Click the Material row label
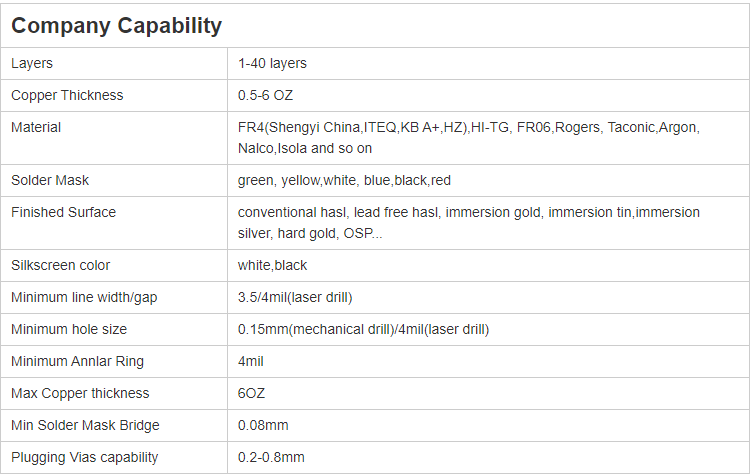The height and width of the screenshot is (474, 751). [36, 127]
